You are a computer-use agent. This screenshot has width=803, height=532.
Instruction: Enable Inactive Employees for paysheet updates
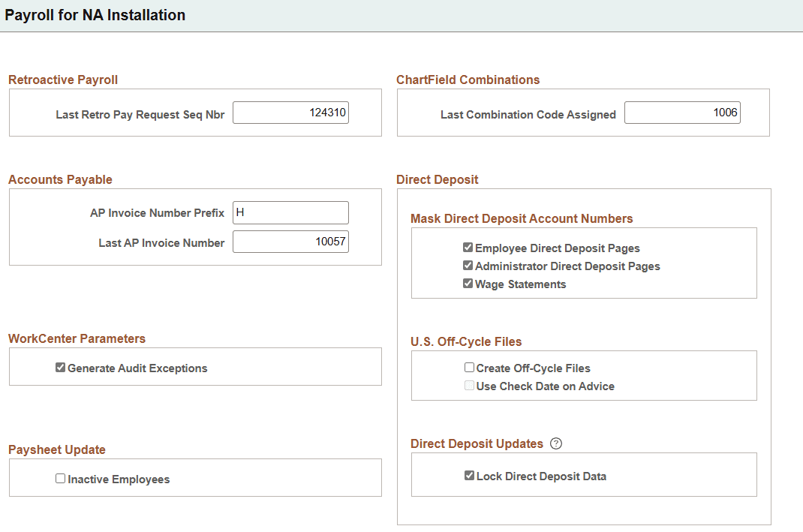tap(60, 478)
